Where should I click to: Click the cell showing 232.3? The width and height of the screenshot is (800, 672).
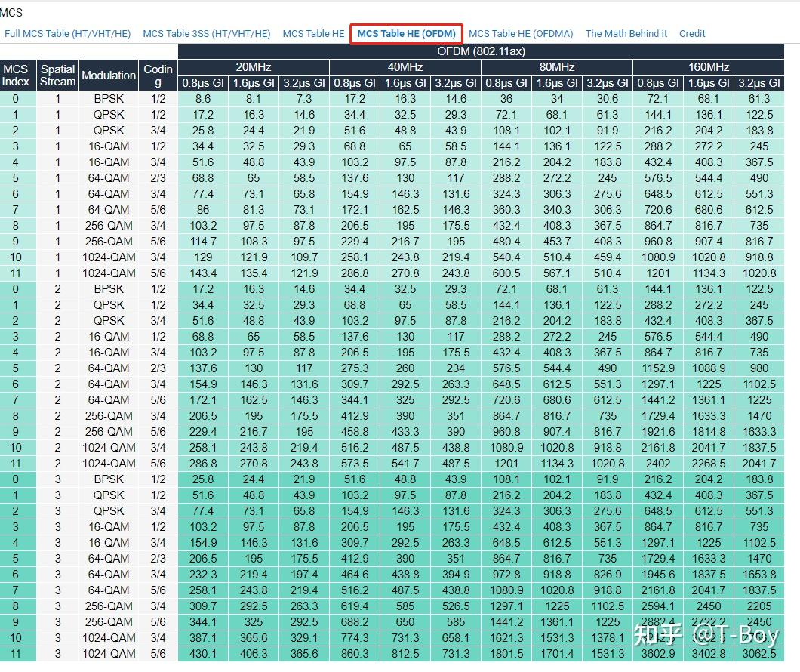203,575
